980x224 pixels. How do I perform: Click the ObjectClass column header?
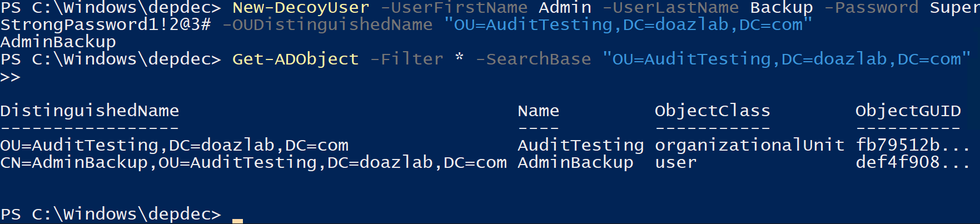point(712,111)
